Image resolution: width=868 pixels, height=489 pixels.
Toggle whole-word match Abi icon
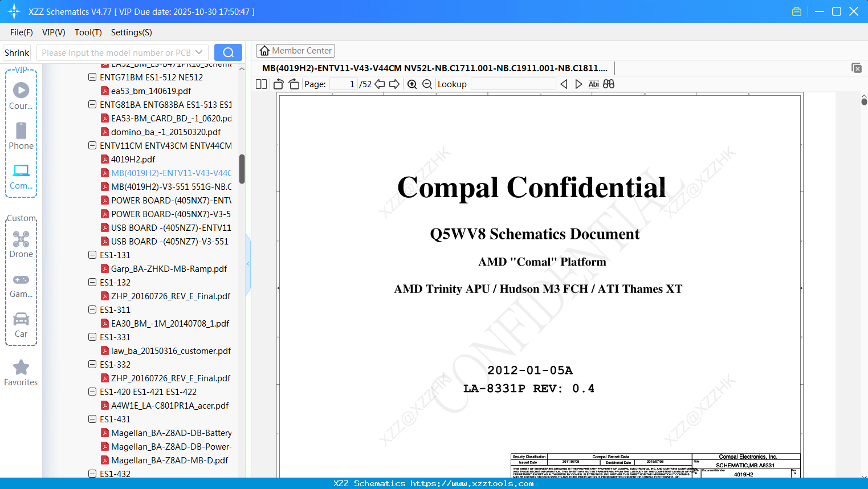pos(594,84)
